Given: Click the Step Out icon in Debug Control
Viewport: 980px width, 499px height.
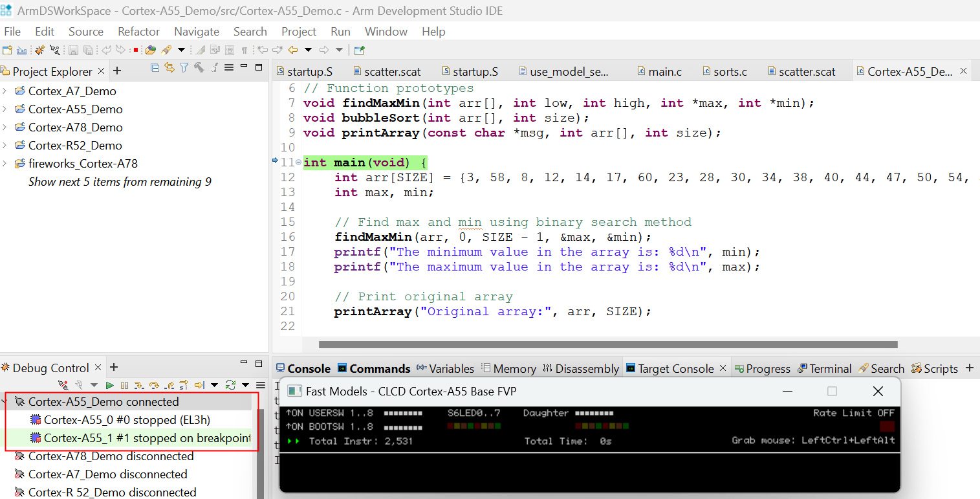Looking at the screenshot, I should point(169,385).
